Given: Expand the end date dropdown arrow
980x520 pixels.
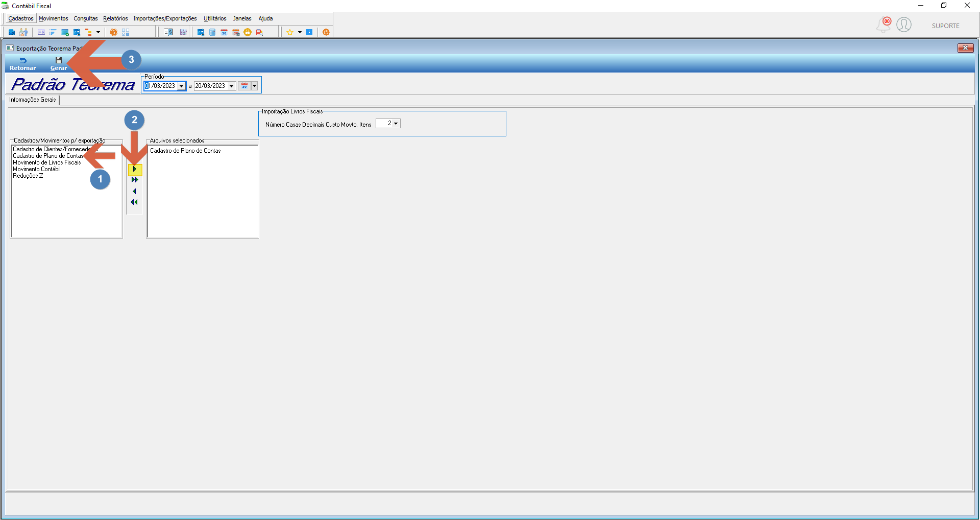Looking at the screenshot, I should pyautogui.click(x=232, y=86).
